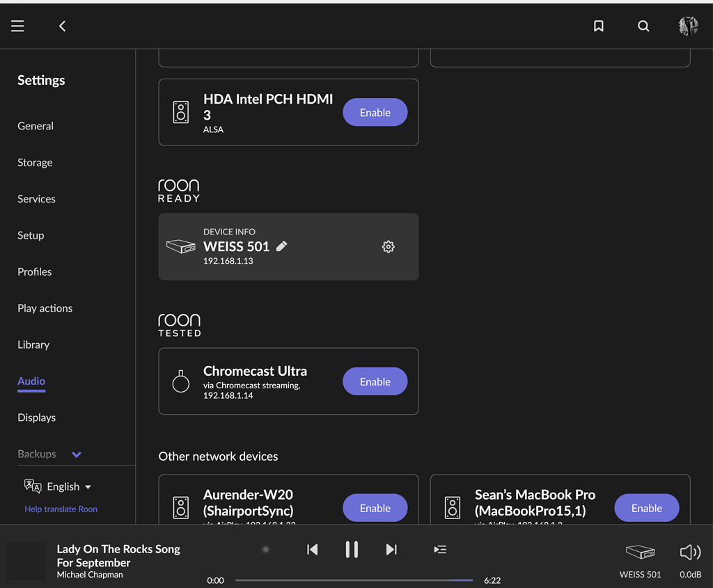Screen dimensions: 713x588
Task: Enable the Aurender-W20 ShairportSync device
Action: pyautogui.click(x=375, y=508)
